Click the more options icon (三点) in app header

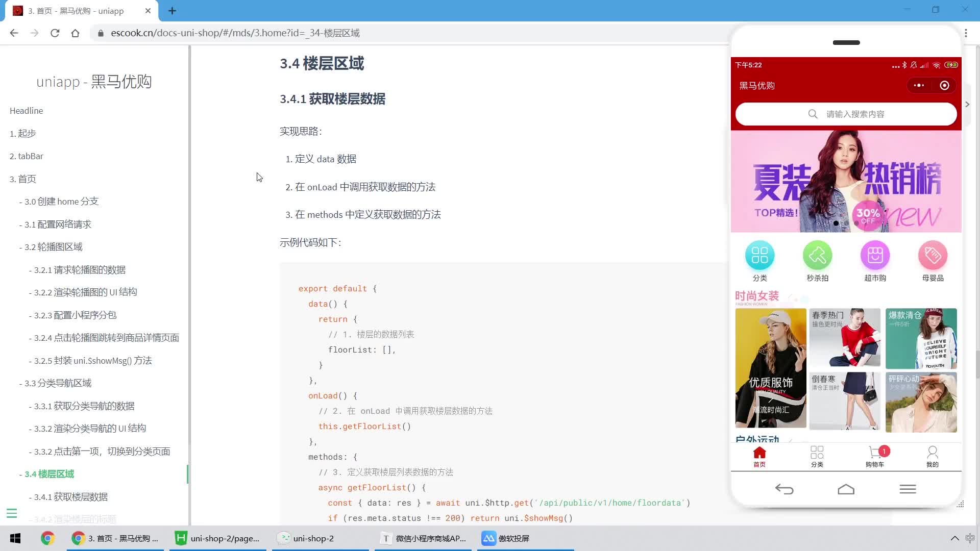(919, 86)
